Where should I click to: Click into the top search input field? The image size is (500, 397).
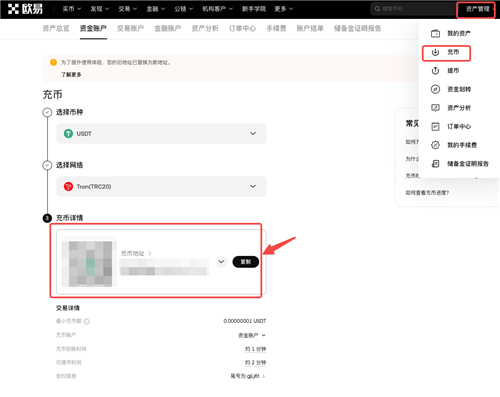(412, 9)
